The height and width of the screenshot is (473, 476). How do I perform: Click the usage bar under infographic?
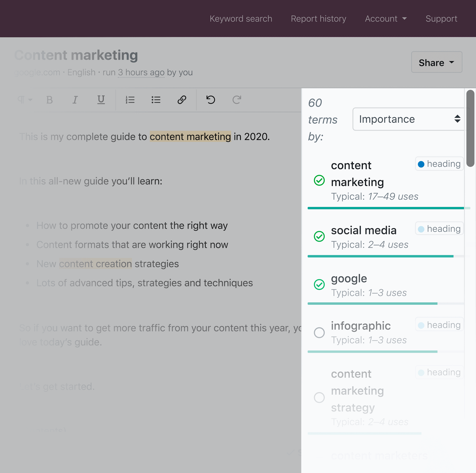386,352
